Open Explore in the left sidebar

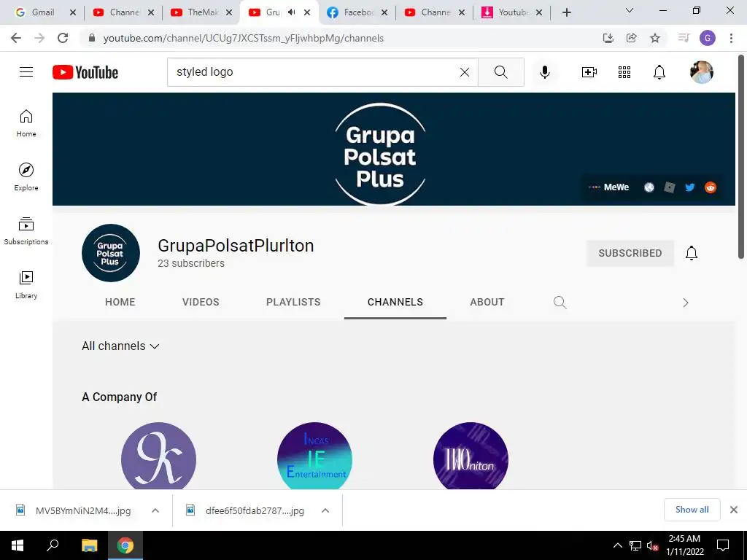coord(26,177)
